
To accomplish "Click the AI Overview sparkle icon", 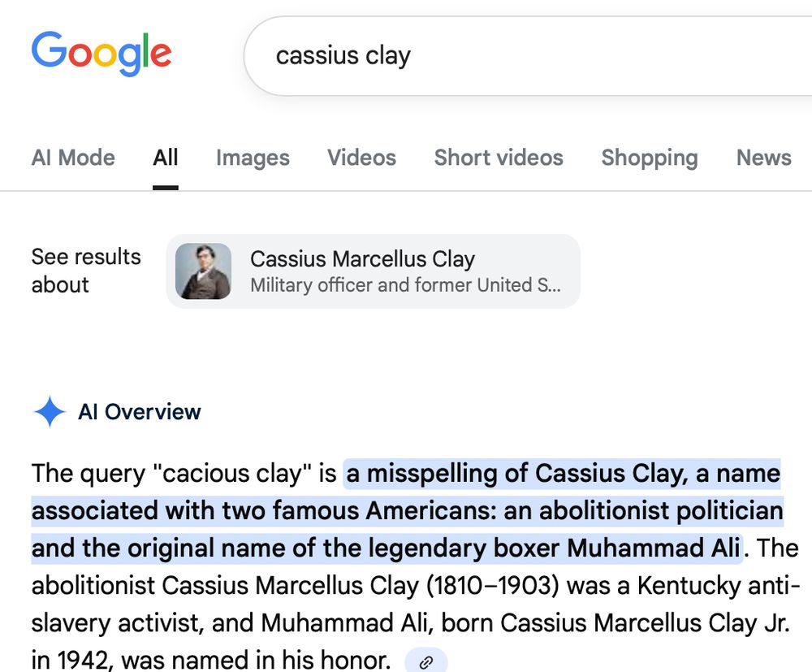I will 50,411.
